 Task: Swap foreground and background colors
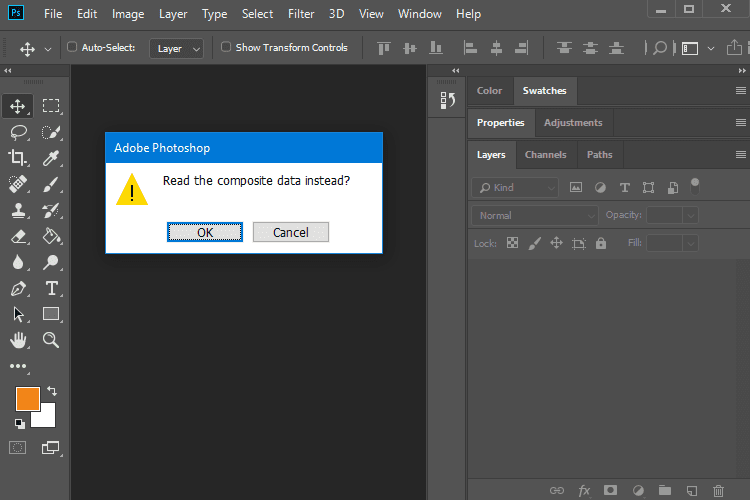tap(52, 391)
